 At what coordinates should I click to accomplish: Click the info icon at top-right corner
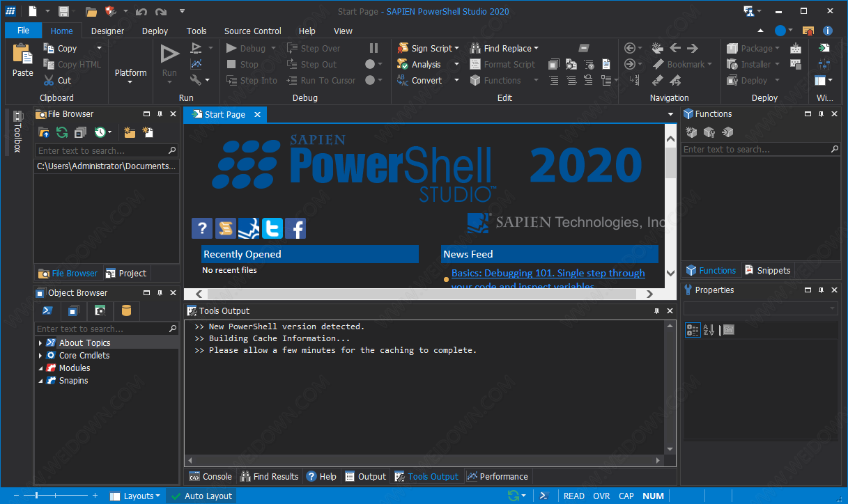click(x=828, y=31)
